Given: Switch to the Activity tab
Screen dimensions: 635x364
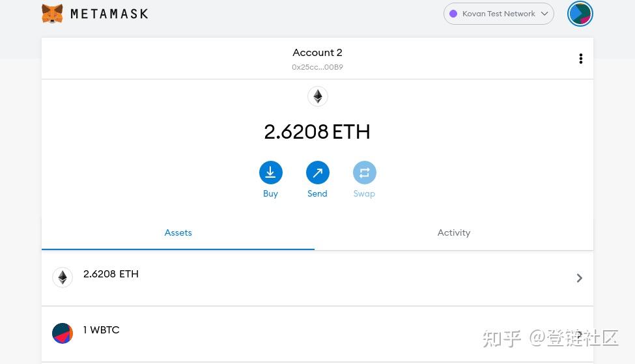Looking at the screenshot, I should coord(453,232).
